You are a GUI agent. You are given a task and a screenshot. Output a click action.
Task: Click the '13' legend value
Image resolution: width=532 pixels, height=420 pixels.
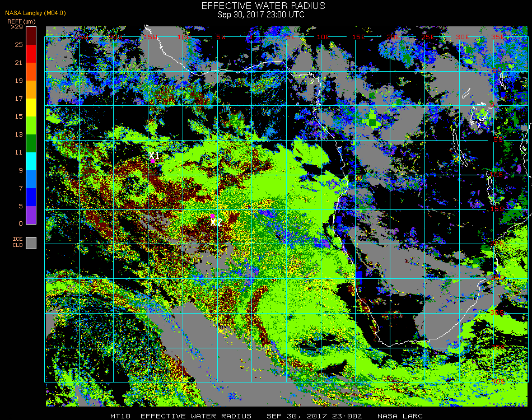(x=18, y=135)
